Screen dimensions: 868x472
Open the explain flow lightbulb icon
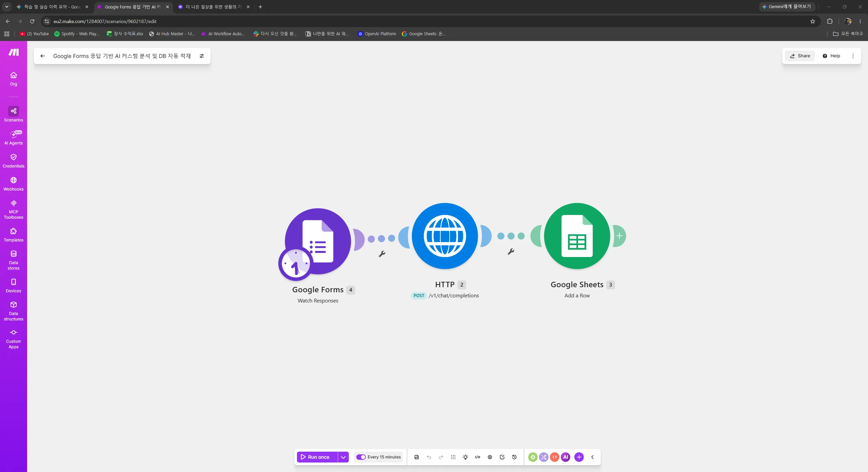tap(466, 457)
